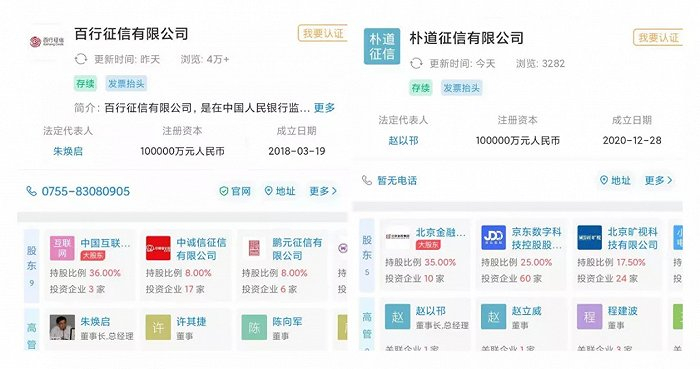Viewport: 700px width, 369px height.
Task: Open executive 赵立威 name
Action: coord(526,311)
